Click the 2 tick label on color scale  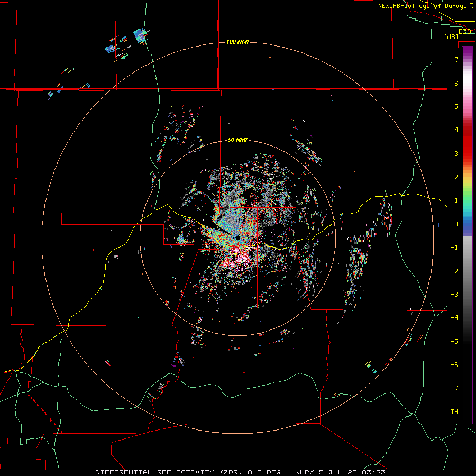(456, 177)
